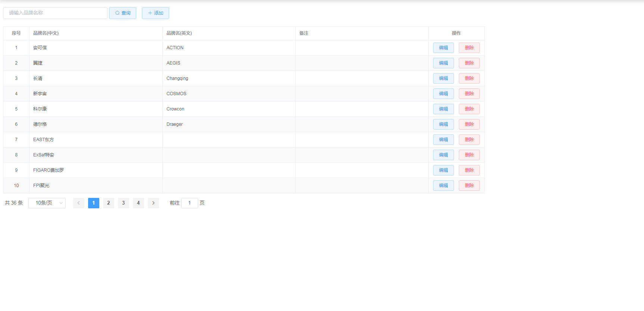The width and height of the screenshot is (644, 311).
Task: Edit the COSMOS brand row
Action: (x=443, y=94)
